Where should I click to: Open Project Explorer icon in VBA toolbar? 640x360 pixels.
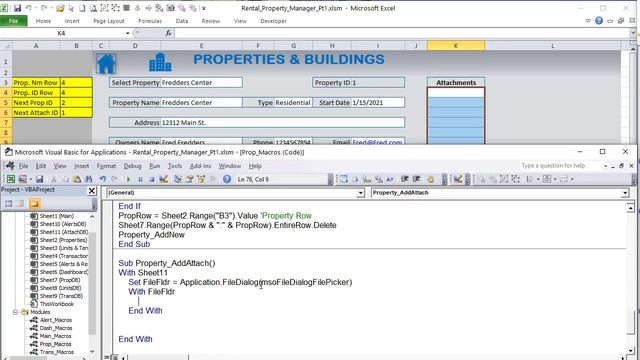tap(178, 179)
